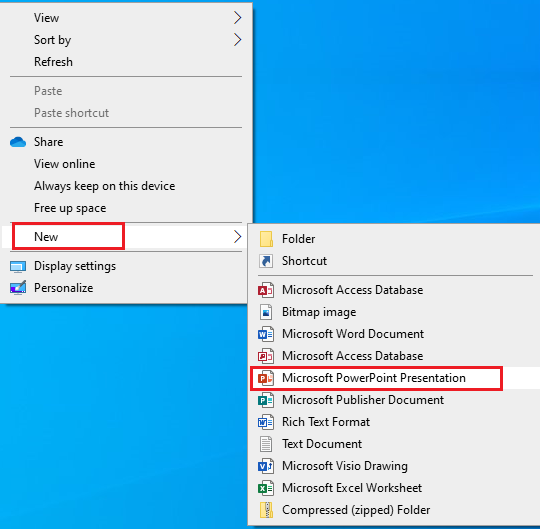This screenshot has width=540, height=529.
Task: Click the yellow Folder icon in New submenu
Action: [266, 239]
